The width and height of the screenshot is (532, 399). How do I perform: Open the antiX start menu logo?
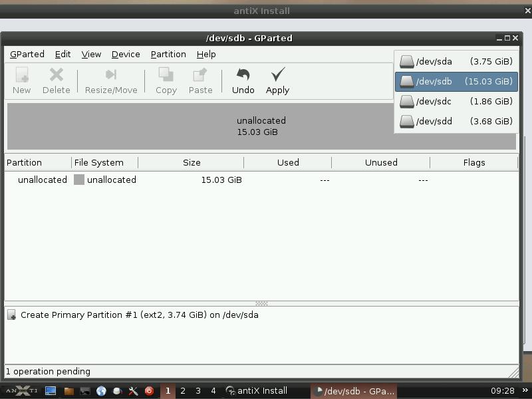22,391
